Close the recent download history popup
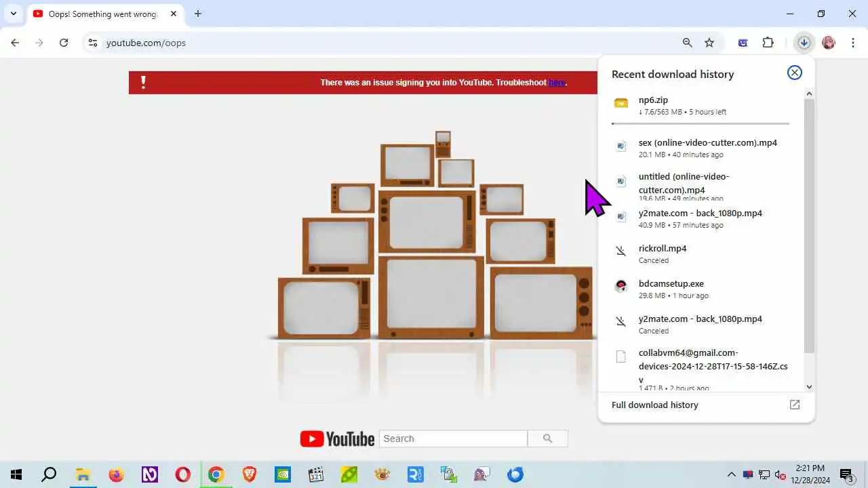The height and width of the screenshot is (488, 868). [794, 73]
